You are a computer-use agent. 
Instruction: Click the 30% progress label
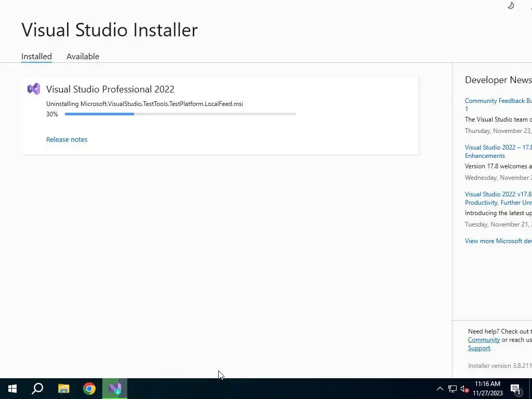tap(52, 114)
